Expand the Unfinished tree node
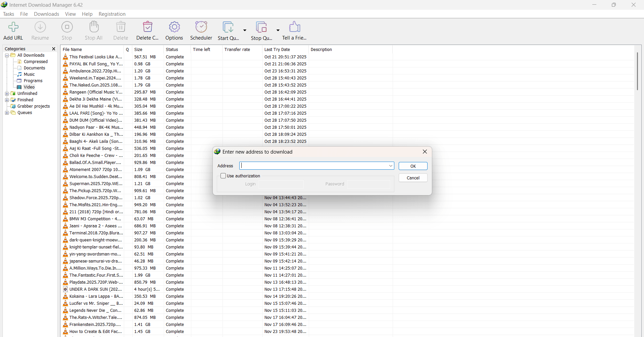The width and height of the screenshot is (644, 337). click(7, 94)
